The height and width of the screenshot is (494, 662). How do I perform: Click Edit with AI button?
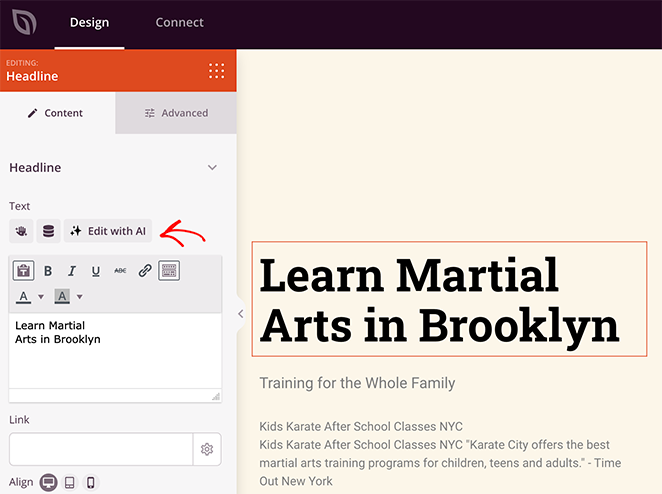click(x=108, y=231)
